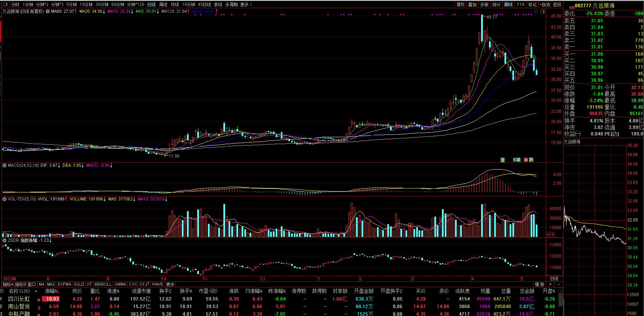The height and width of the screenshot is (316, 644).
Task: Click stock code 002777 久远银海 title
Action: tap(595, 6)
